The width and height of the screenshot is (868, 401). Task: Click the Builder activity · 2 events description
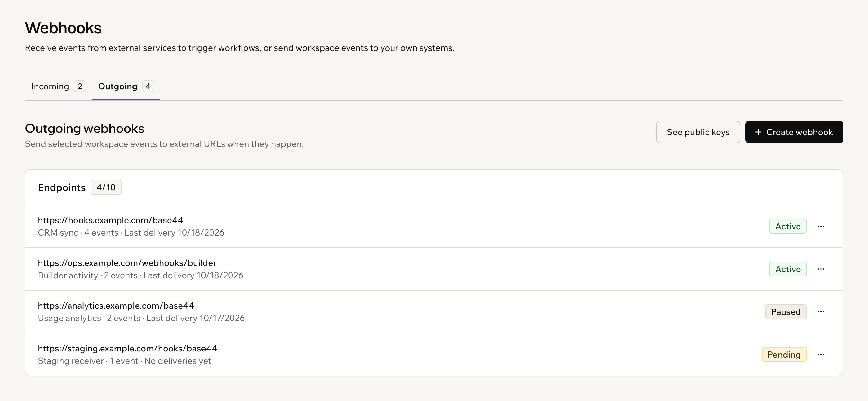(x=140, y=275)
